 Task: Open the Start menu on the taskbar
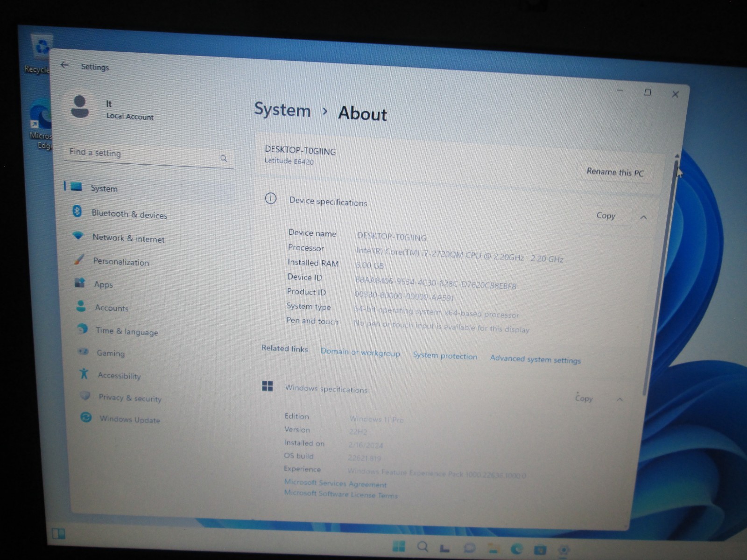pos(399,546)
